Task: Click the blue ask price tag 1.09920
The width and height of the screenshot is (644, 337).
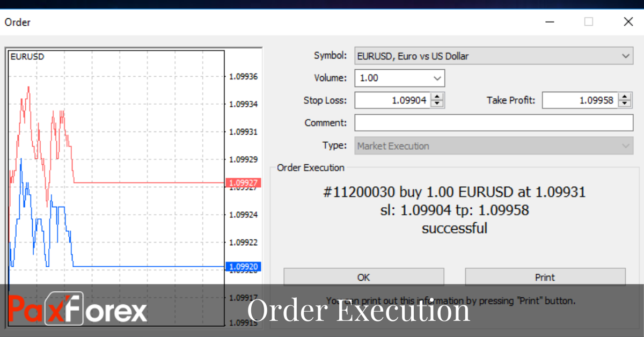Action: (243, 266)
